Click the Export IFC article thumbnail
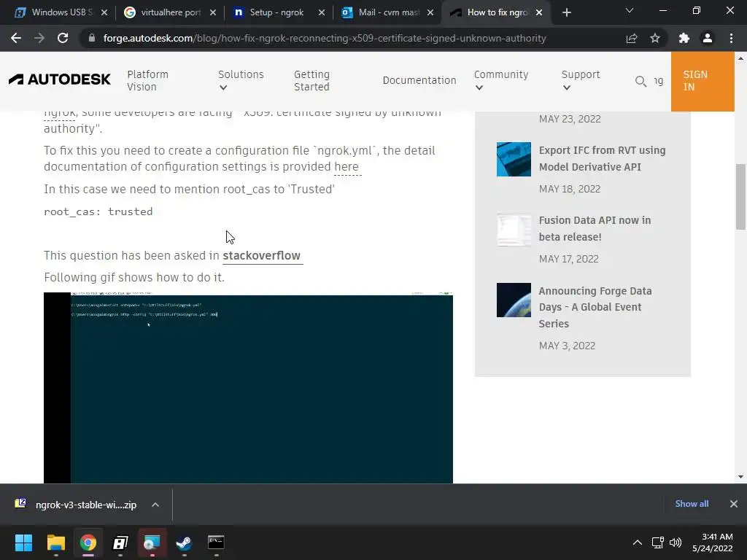The height and width of the screenshot is (560, 747). [x=514, y=159]
